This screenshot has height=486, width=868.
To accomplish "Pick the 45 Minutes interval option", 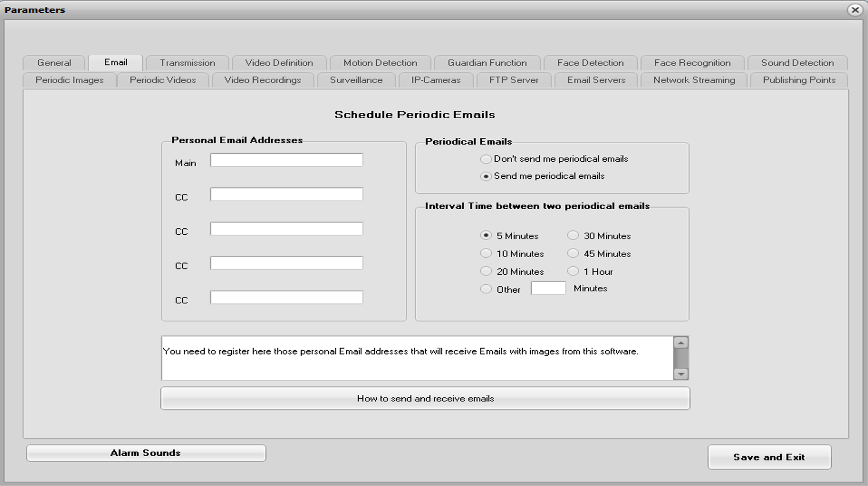I will tap(573, 253).
